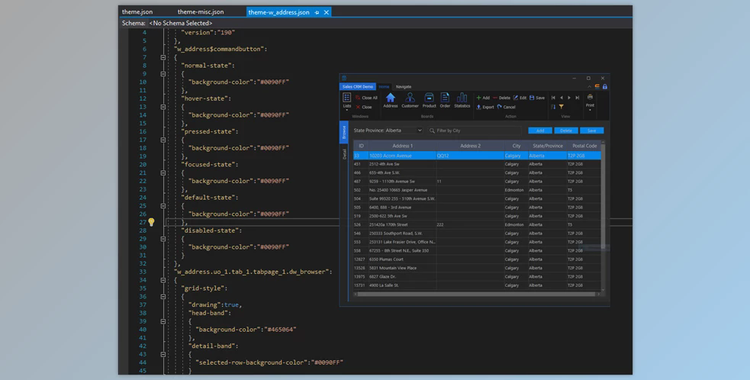This screenshot has width=750, height=380.
Task: Click the City column header
Action: pyautogui.click(x=516, y=145)
